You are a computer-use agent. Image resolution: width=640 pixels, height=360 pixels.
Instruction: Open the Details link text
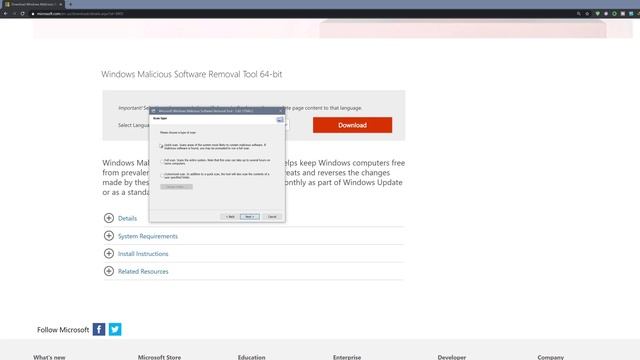tap(127, 218)
